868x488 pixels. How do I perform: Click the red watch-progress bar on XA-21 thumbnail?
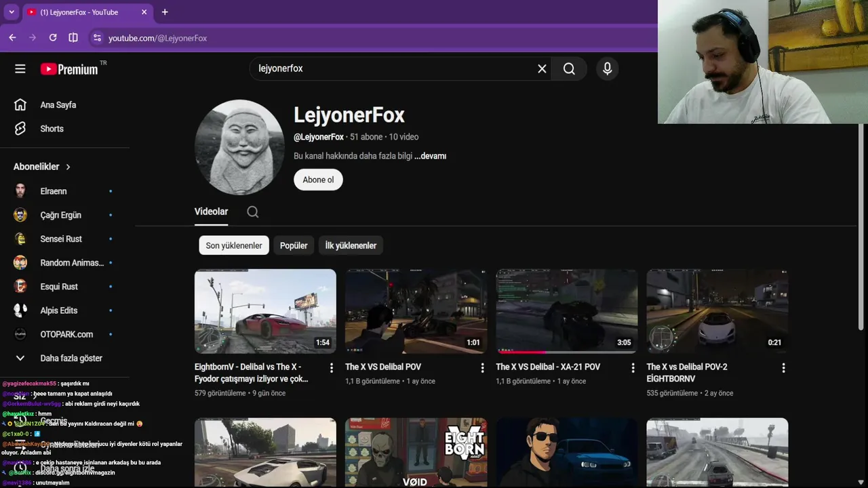(521, 352)
